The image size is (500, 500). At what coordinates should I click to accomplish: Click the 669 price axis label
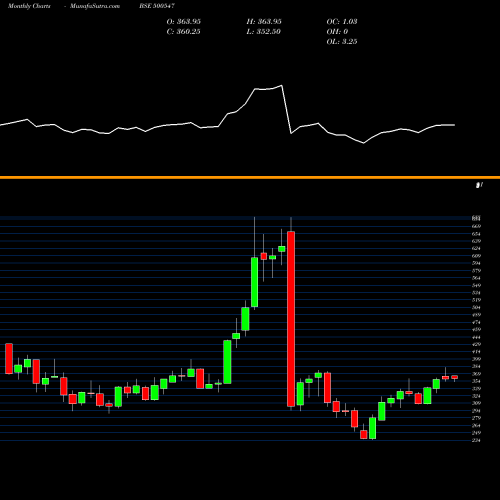point(476,226)
